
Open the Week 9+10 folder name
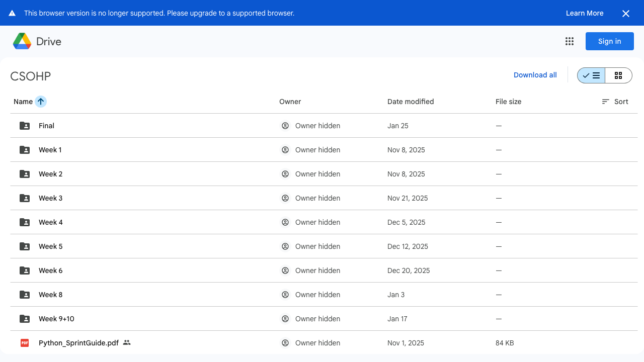coord(56,319)
